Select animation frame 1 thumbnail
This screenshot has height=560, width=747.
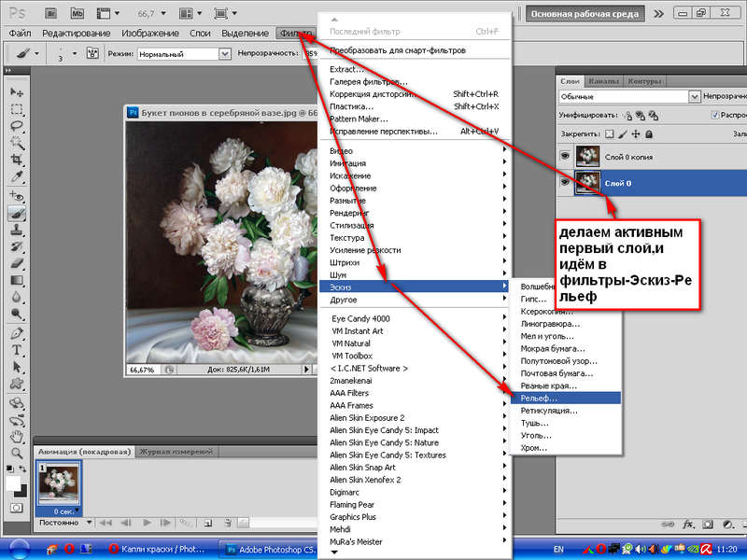(x=58, y=482)
